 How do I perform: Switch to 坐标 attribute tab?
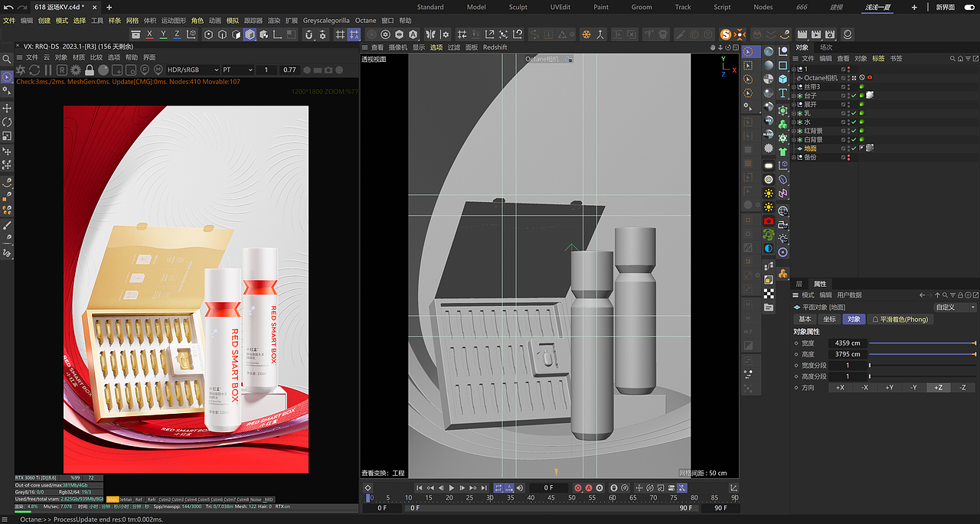point(829,319)
